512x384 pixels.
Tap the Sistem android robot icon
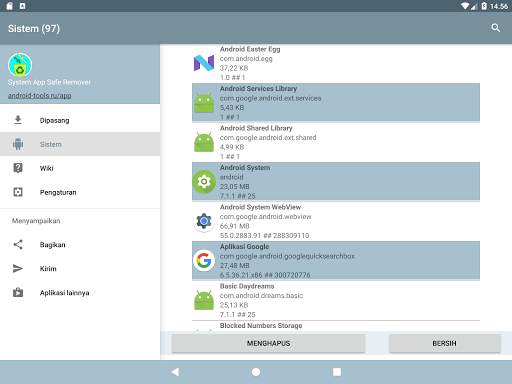click(18, 144)
